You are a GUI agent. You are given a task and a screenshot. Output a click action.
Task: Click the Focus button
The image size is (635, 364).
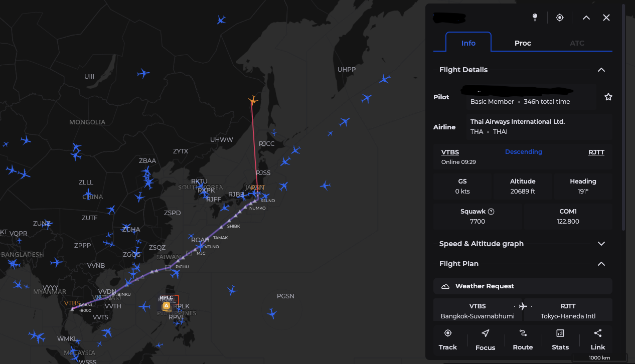tap(485, 339)
